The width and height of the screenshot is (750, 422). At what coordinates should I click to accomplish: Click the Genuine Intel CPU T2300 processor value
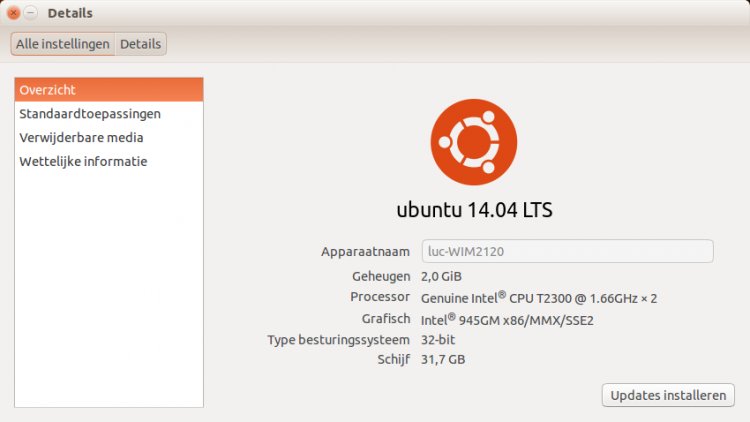539,298
